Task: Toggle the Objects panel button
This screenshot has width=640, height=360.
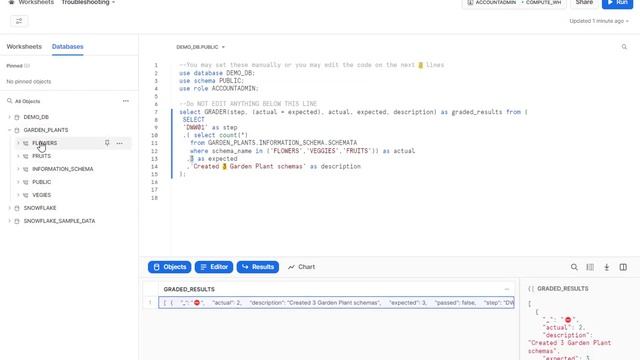Action: [x=169, y=267]
